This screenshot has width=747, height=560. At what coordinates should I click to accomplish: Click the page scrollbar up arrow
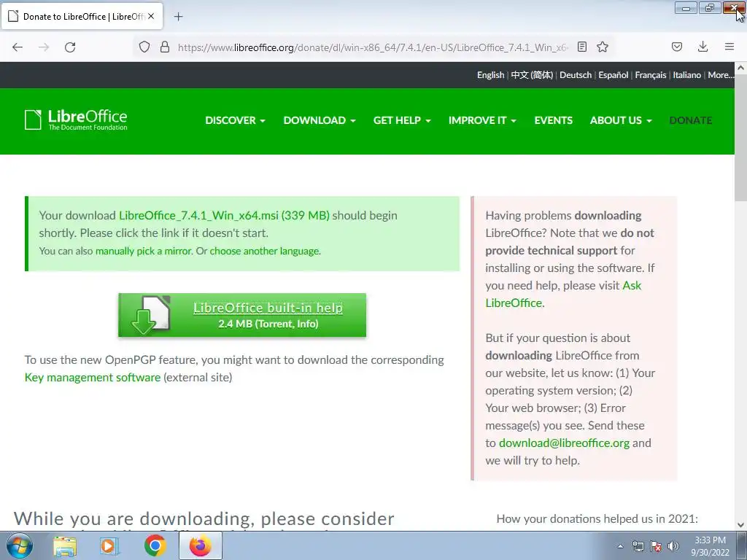(x=741, y=68)
